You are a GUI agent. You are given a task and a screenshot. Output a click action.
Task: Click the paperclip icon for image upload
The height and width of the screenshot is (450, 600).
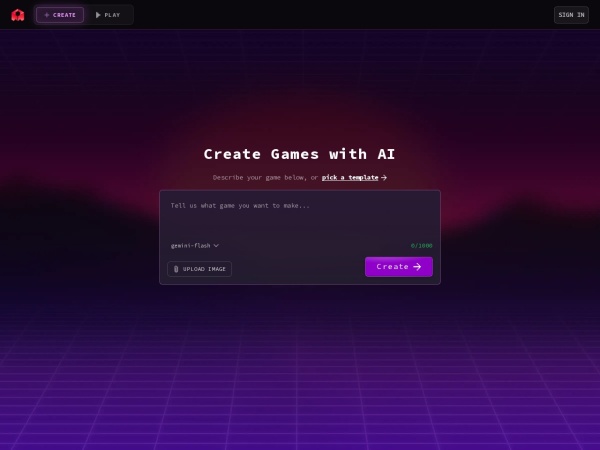pos(176,269)
